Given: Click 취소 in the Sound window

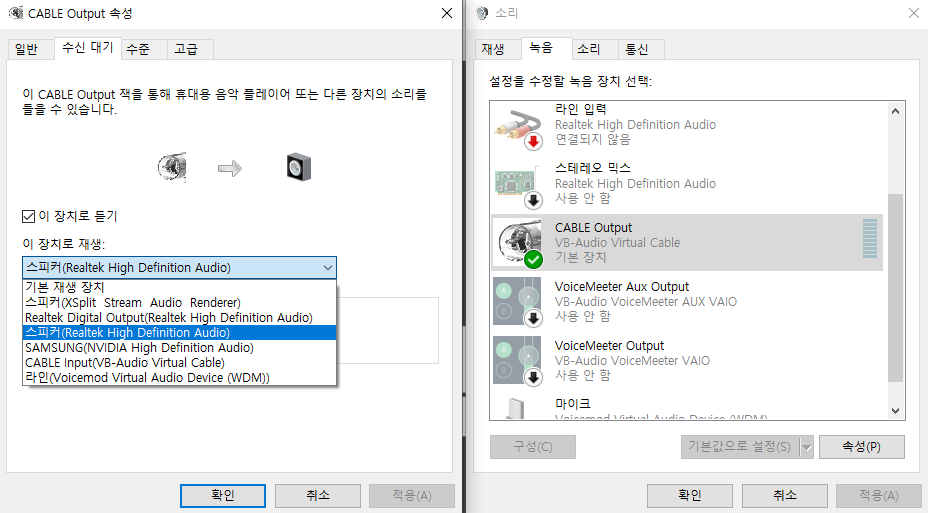Looking at the screenshot, I should tap(785, 495).
